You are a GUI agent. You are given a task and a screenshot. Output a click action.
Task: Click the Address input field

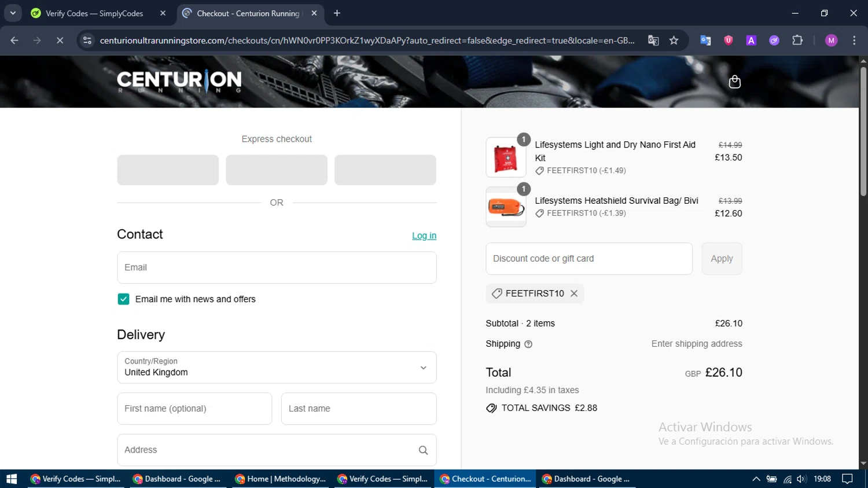pyautogui.click(x=277, y=450)
